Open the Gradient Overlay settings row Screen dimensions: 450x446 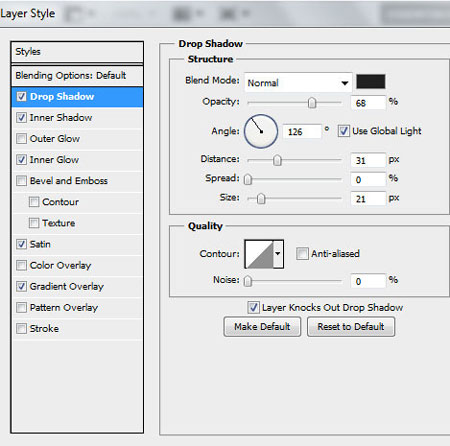[x=77, y=286]
